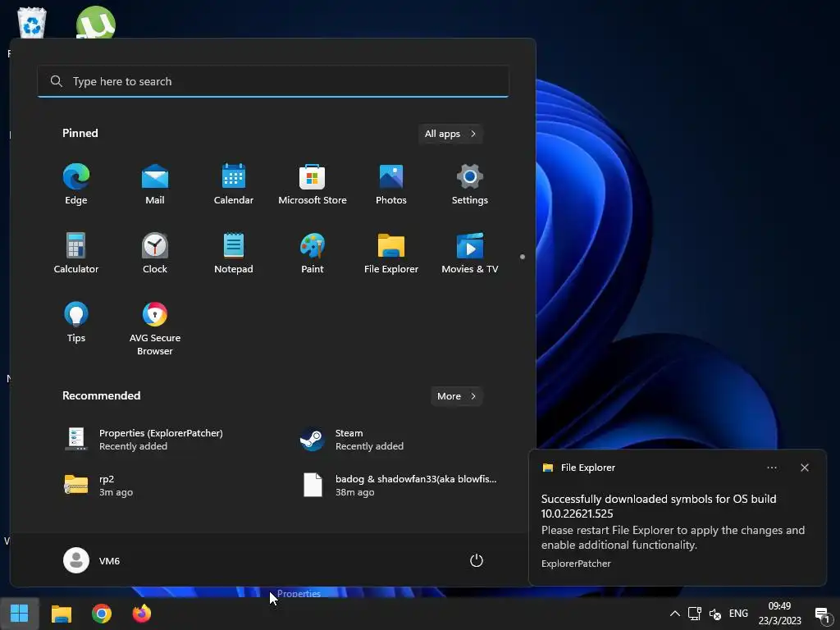Expand More recommended items

(456, 396)
